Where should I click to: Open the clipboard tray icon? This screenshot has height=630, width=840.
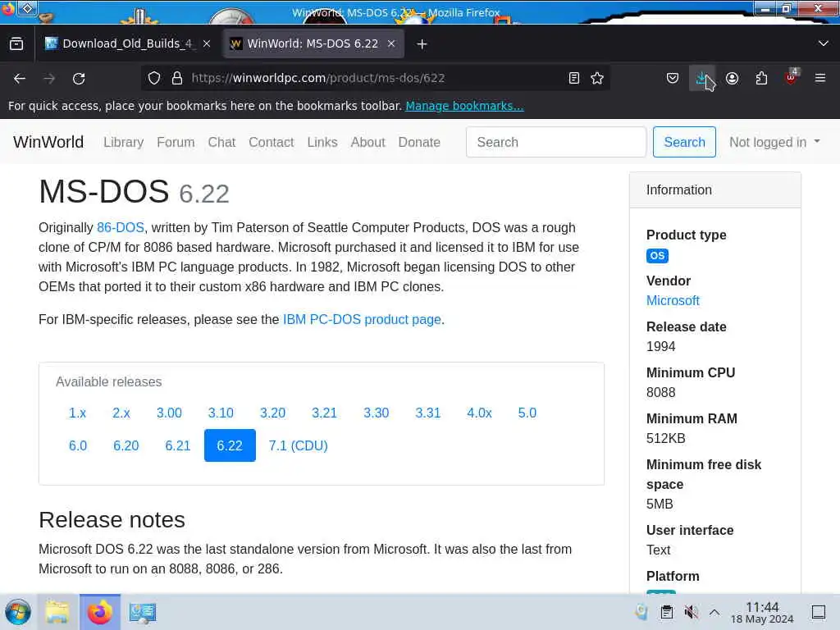click(x=667, y=612)
